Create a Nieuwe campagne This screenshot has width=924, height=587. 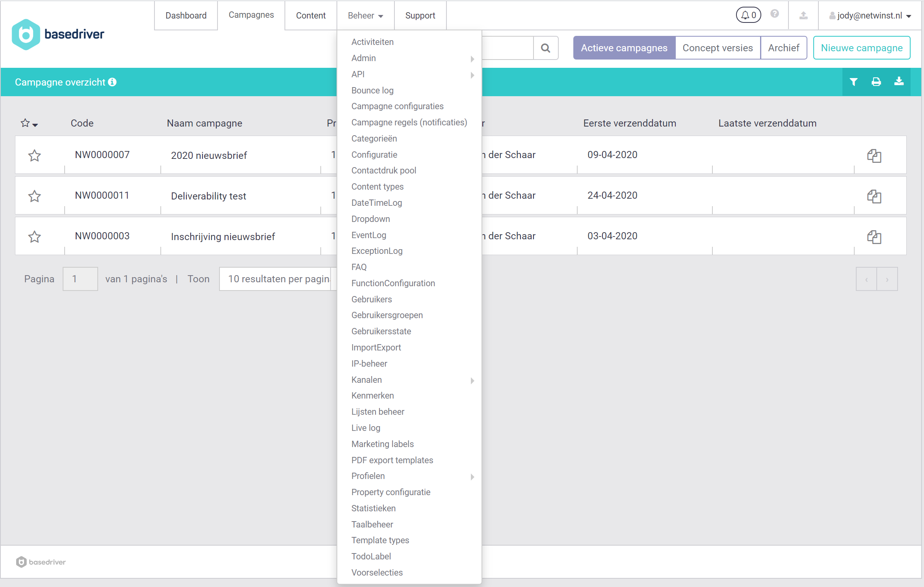click(x=862, y=48)
